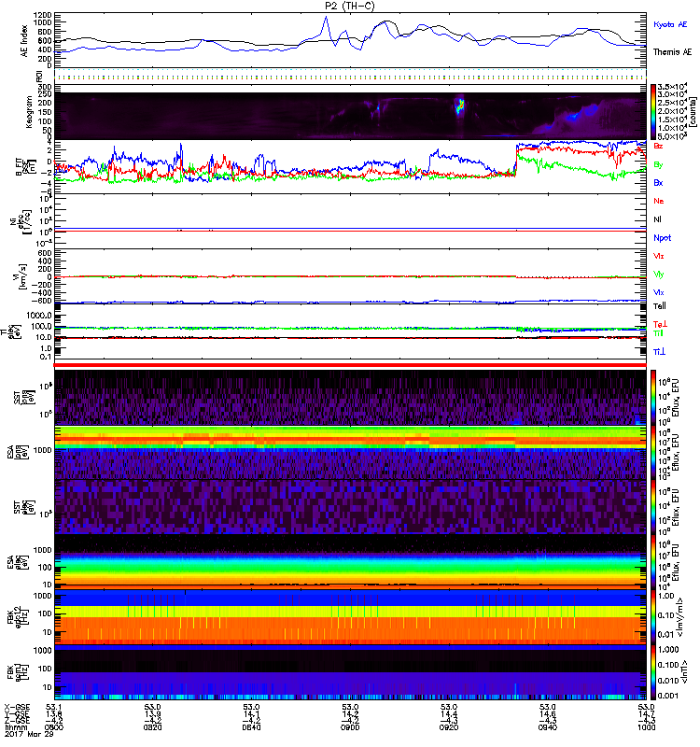Click the '1000.0' tick on temperature axis

point(39,316)
